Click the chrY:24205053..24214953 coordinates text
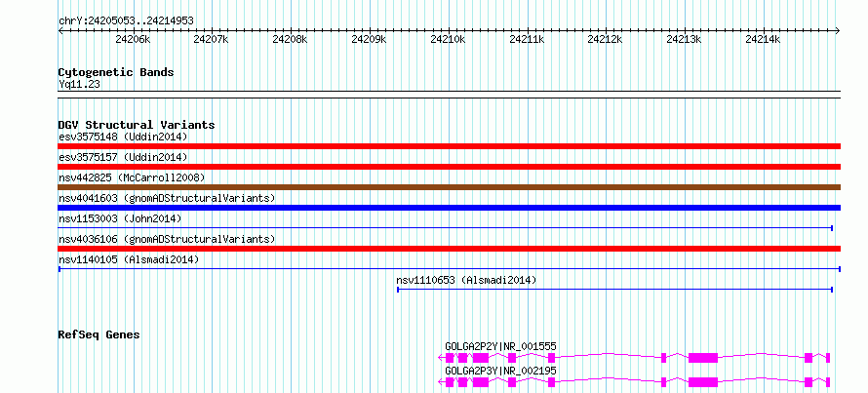 tap(126, 21)
